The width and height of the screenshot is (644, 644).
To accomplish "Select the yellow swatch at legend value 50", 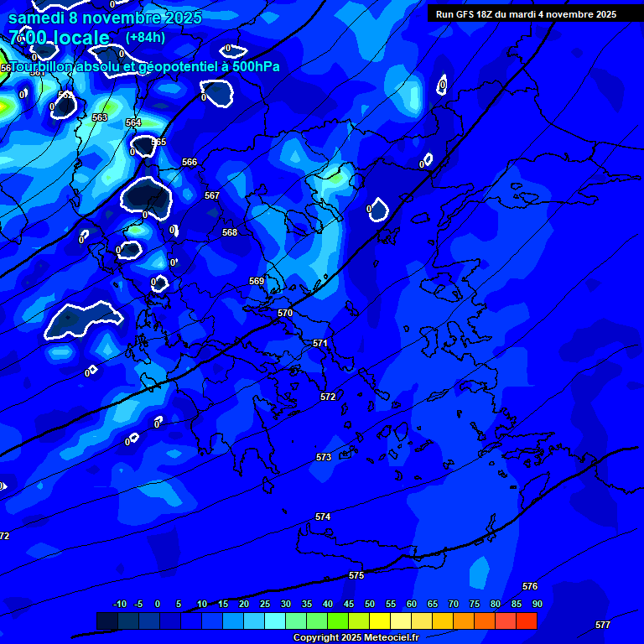I will pos(359,621).
